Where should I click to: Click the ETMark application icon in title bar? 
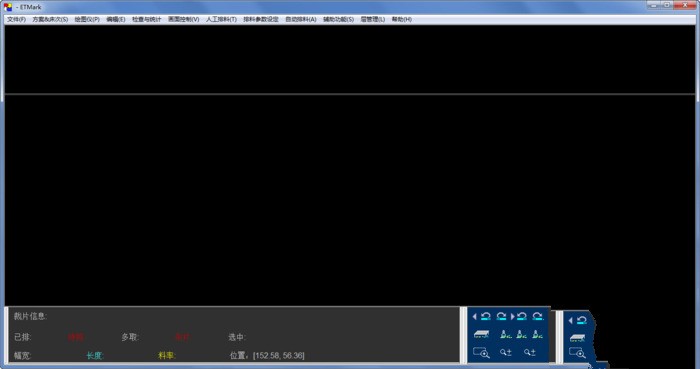8,7
